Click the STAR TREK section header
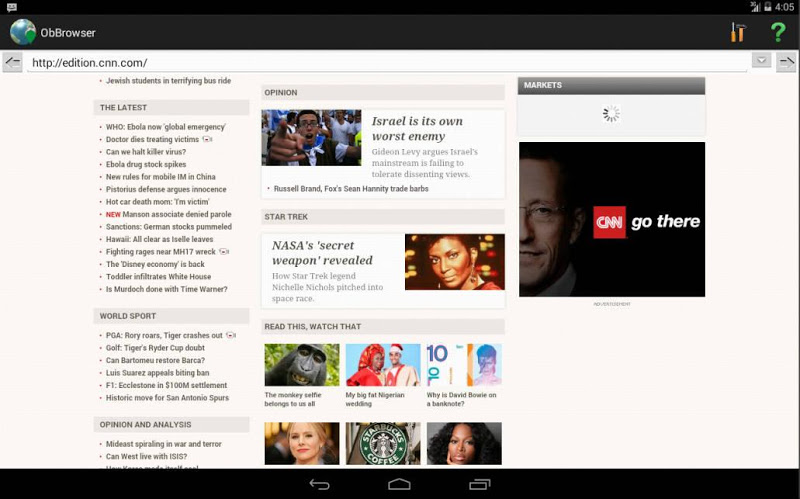Image resolution: width=800 pixels, height=499 pixels. point(383,217)
